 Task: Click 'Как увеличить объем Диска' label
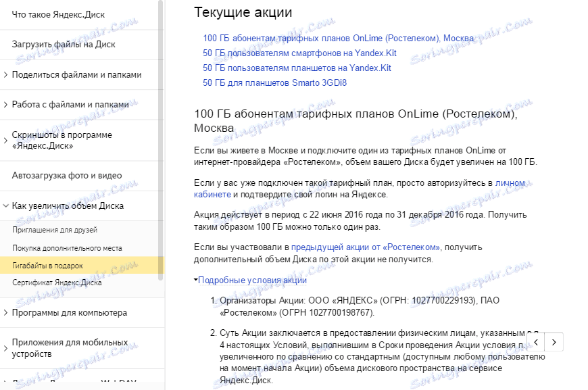tap(68, 206)
